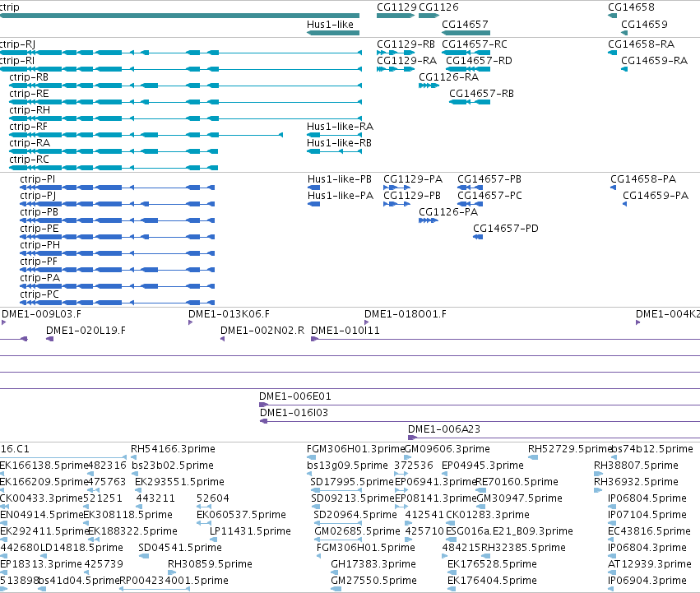Viewport: 700px width, 593px height.
Task: Select gene CG14658
Action: (613, 16)
